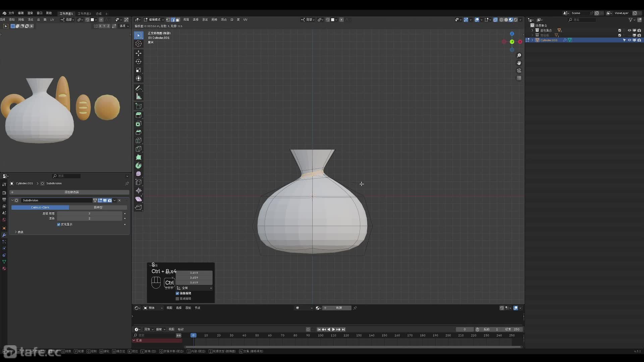Open the 文件 File menu
644x362 pixels.
point(11,13)
